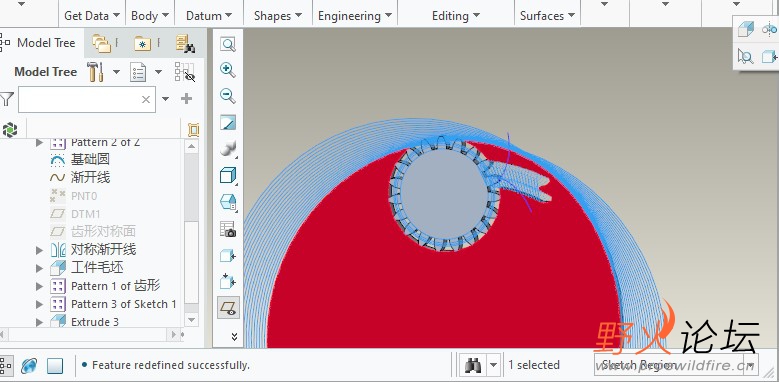Click the Refit view magnifier icon
Viewport: 779px width, 382px height.
(228, 44)
